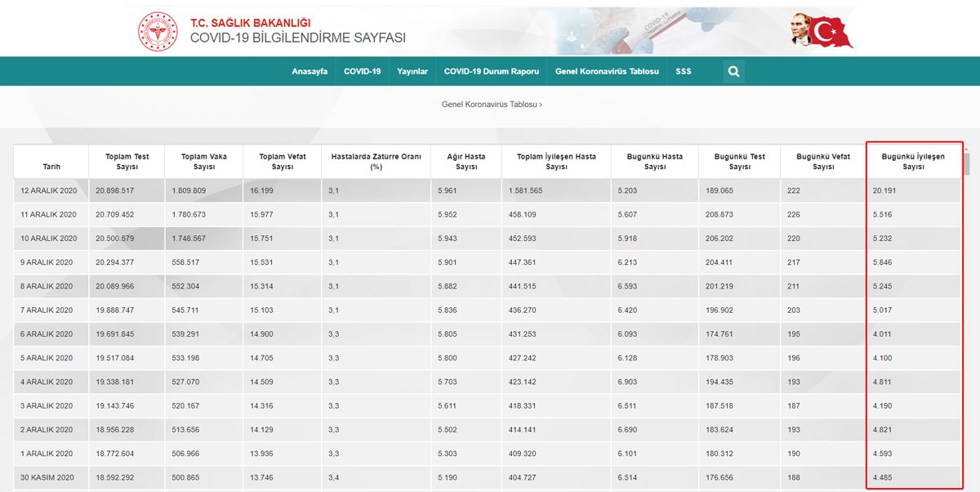
Task: Click Toplam İyileşen Hasta Sayısı header
Action: pyautogui.click(x=556, y=162)
